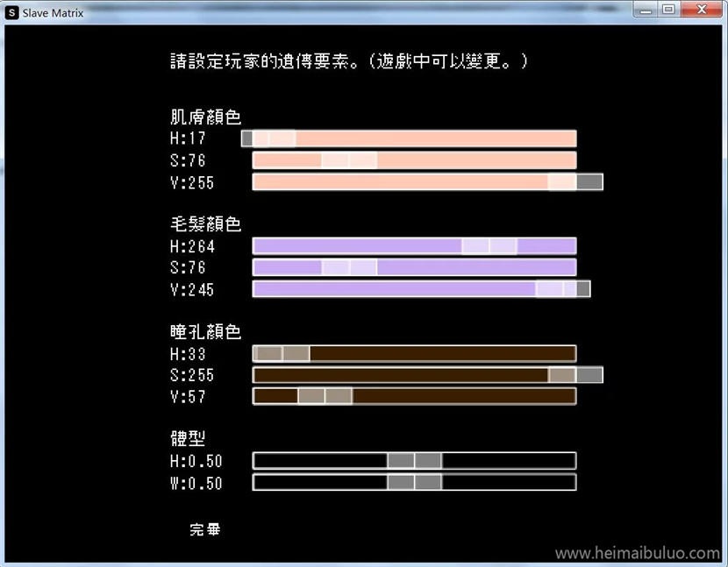Viewport: 728px width, 567px height.
Task: Adjust the pupil color brightness slider V:57
Action: point(412,396)
